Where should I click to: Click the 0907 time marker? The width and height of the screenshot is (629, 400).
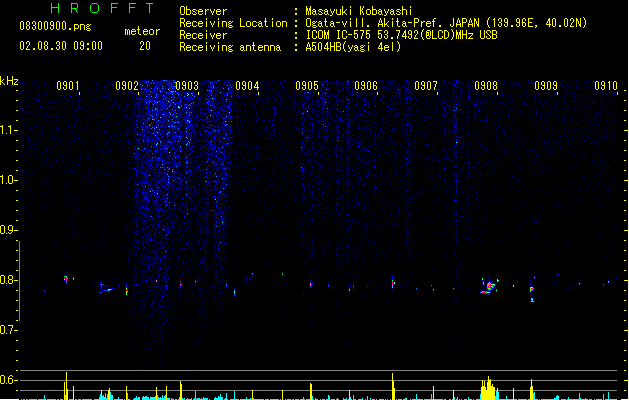click(426, 86)
